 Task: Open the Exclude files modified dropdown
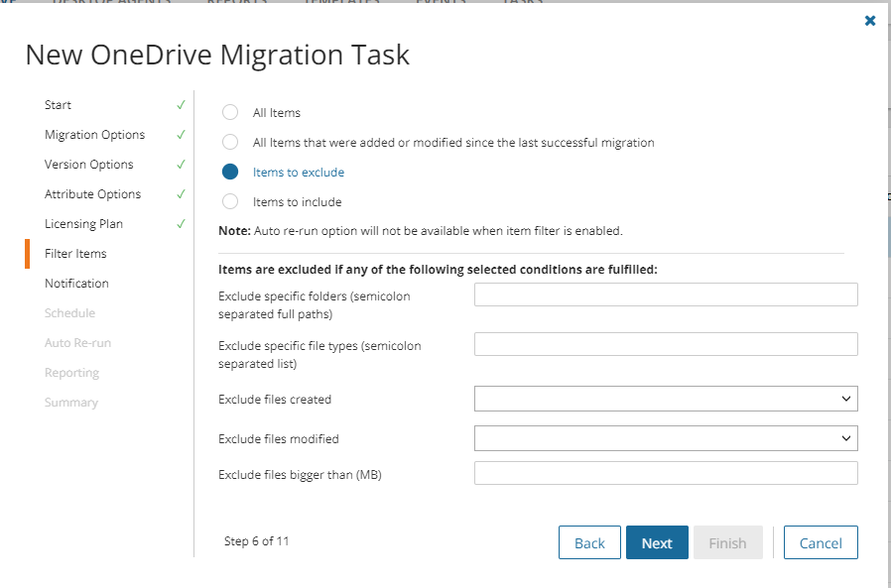pyautogui.click(x=666, y=438)
